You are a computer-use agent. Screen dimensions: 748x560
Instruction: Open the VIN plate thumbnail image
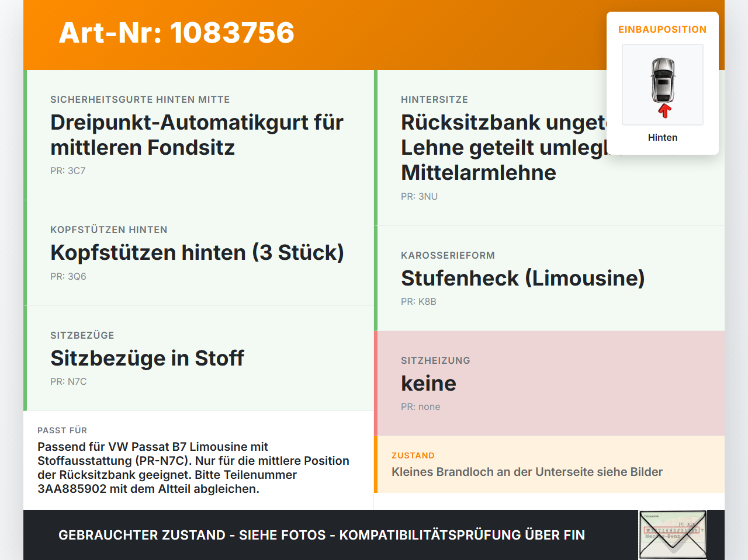coord(673,535)
